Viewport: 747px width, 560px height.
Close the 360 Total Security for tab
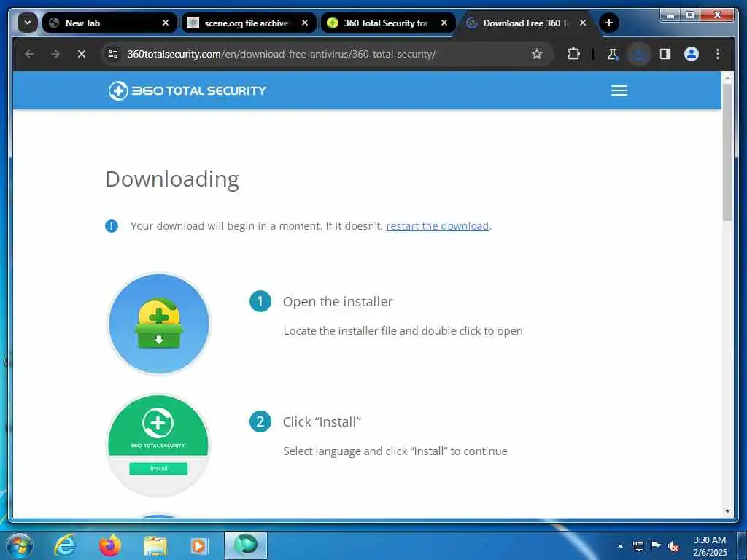(x=444, y=23)
